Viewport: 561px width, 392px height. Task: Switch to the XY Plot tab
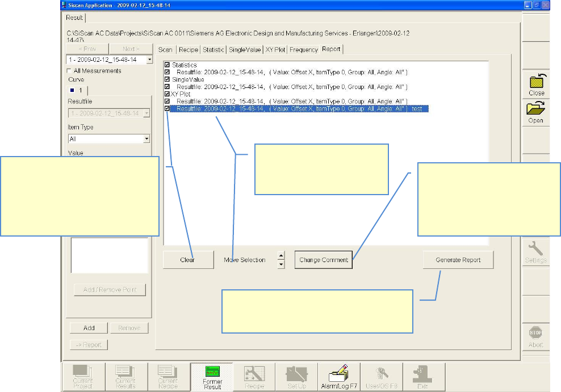(275, 50)
